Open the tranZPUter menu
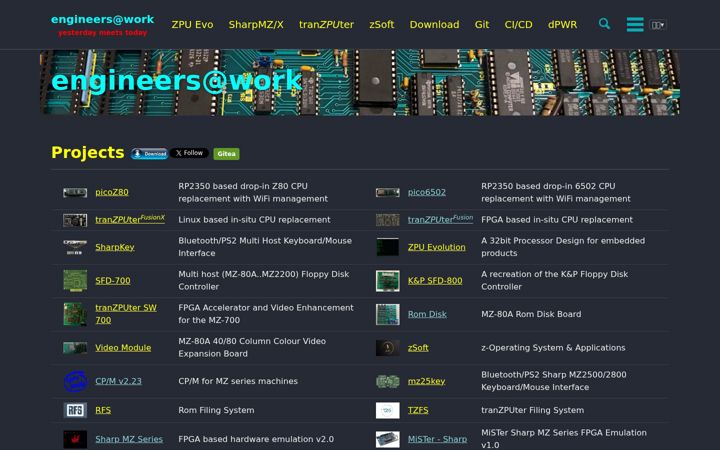Image resolution: width=720 pixels, height=450 pixels. coord(326,24)
